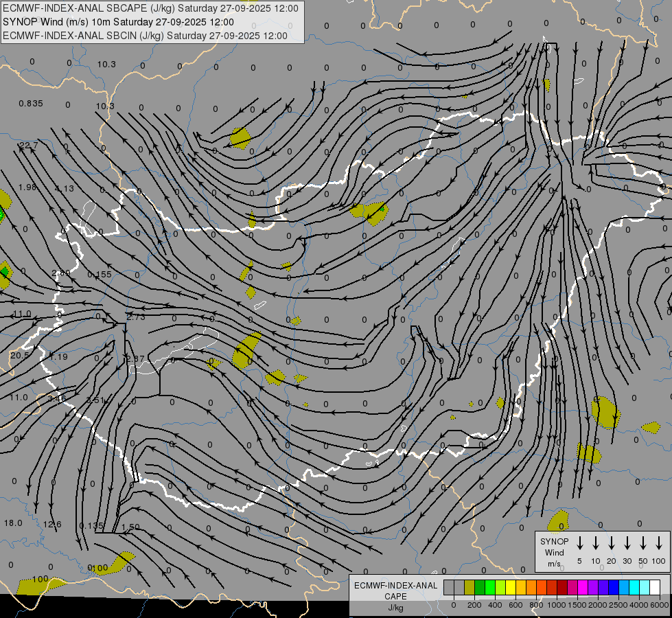Pick the dark green swatch at the 200 tick
This screenshot has height=618, width=672.
(480, 587)
